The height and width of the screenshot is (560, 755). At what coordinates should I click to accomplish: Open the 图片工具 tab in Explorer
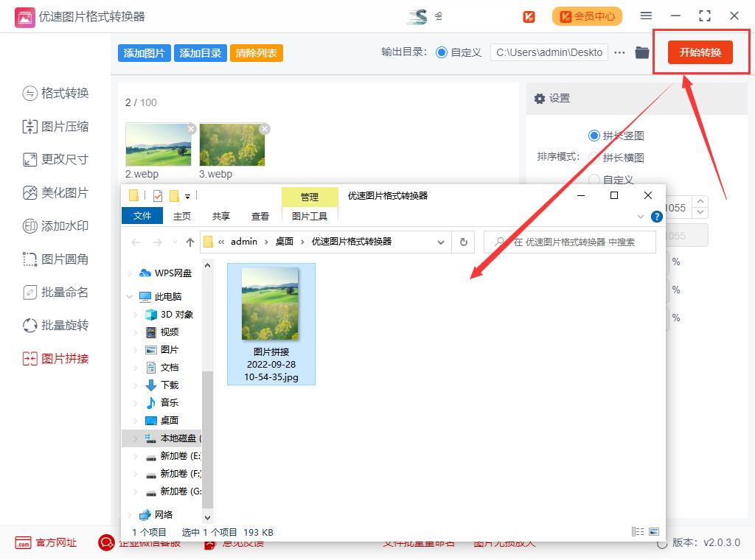(310, 216)
